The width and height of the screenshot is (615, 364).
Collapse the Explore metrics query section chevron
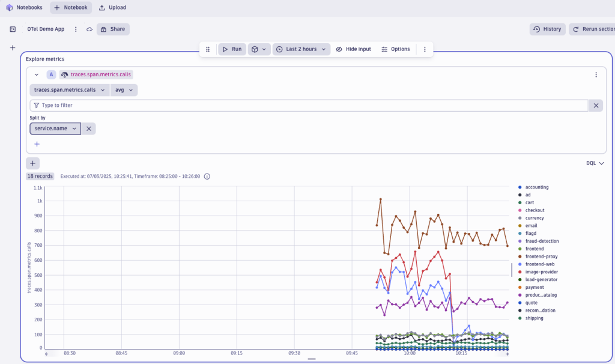tap(37, 74)
